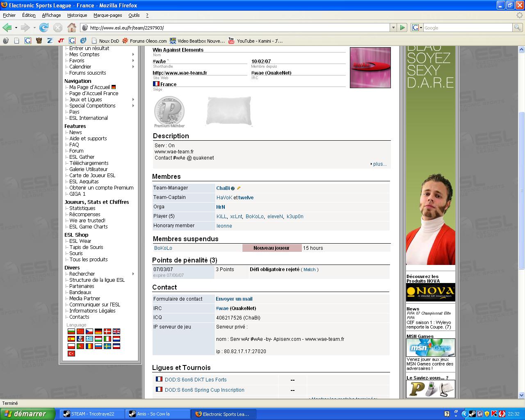Open the ESL Gather sidebar link

(82, 157)
